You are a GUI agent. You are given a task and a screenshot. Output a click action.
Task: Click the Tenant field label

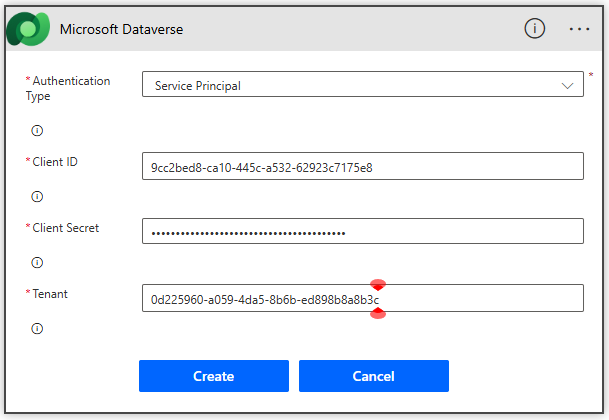coord(50,293)
